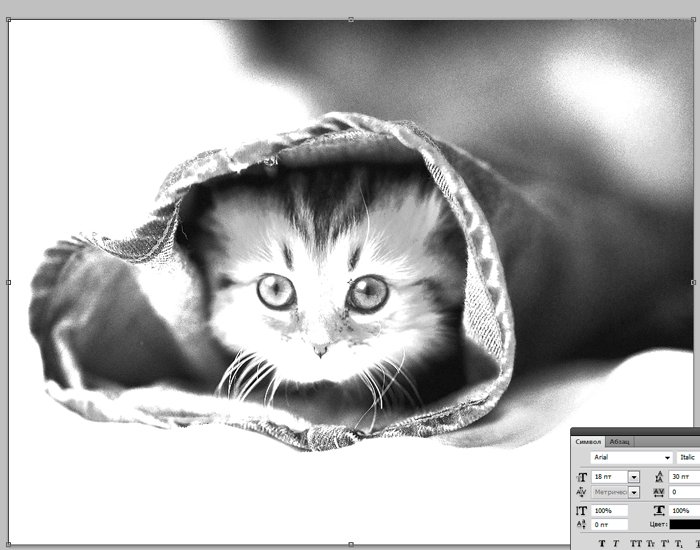Click the baseline shift icon
Image resolution: width=700 pixels, height=550 pixels.
point(582,524)
